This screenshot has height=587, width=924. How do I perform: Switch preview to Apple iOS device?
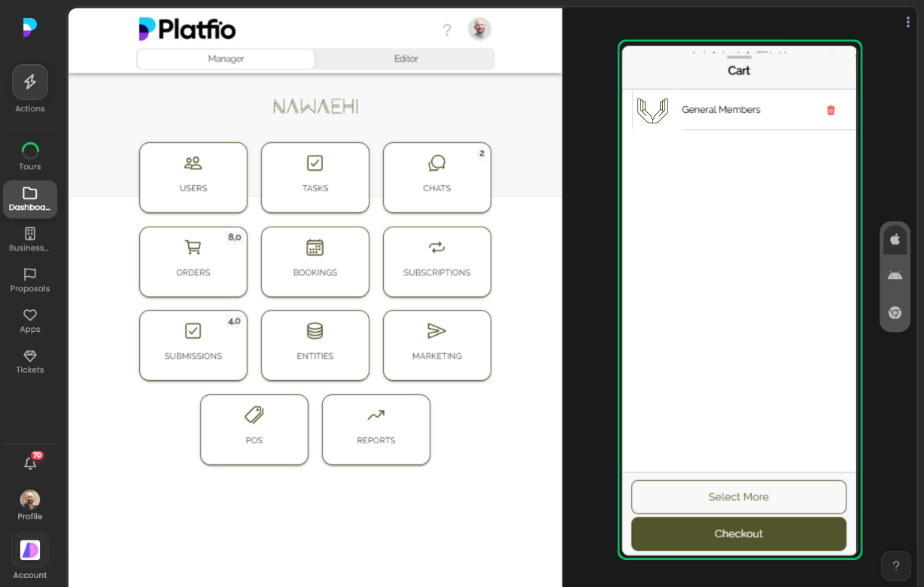[895, 239]
